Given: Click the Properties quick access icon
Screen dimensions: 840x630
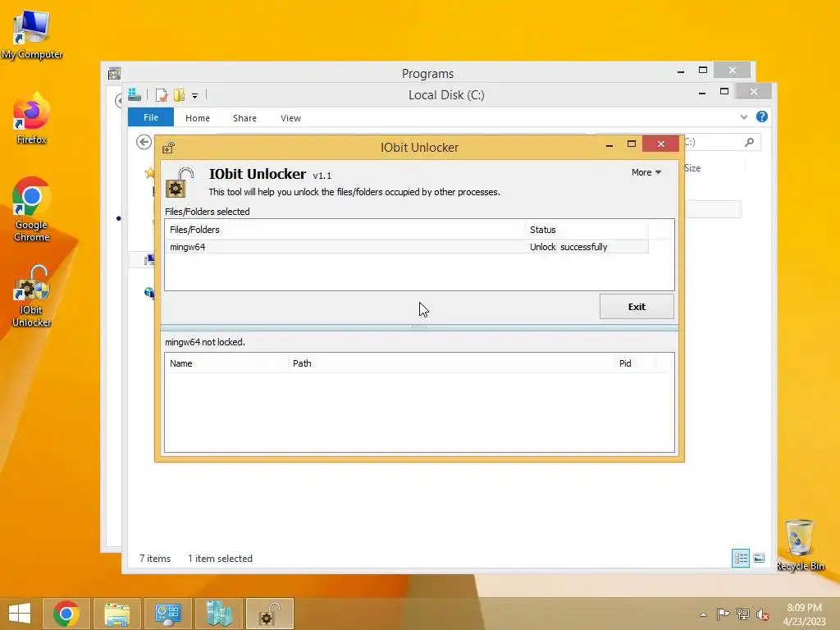Looking at the screenshot, I should click(162, 95).
